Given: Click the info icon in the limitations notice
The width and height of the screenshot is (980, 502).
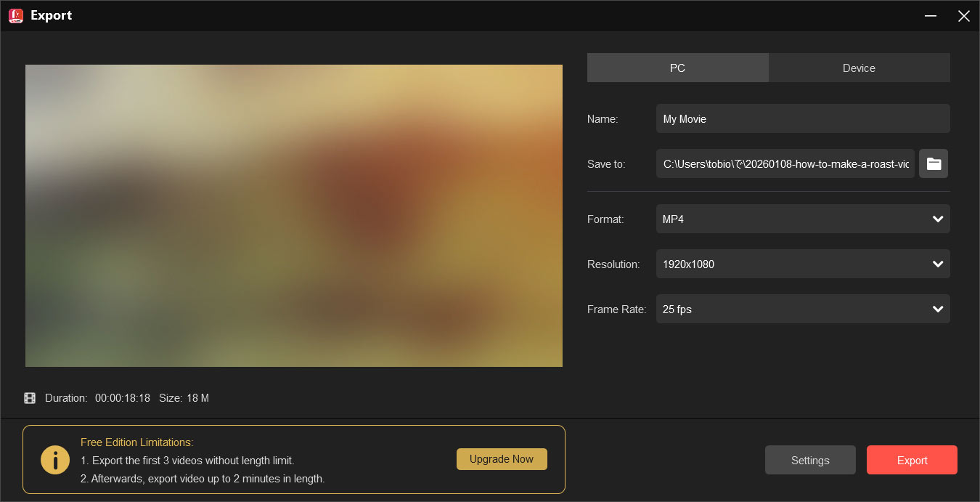Looking at the screenshot, I should (55, 459).
